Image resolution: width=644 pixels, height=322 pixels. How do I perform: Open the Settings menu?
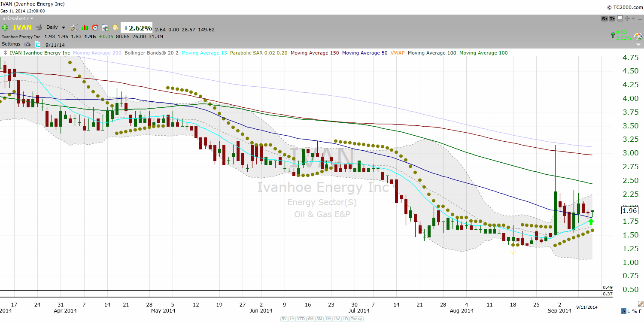(x=11, y=44)
